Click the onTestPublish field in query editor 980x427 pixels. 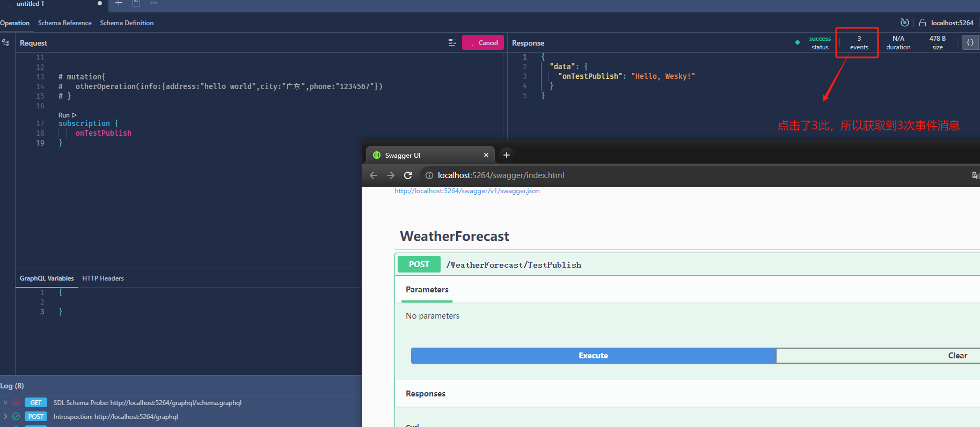coord(103,133)
